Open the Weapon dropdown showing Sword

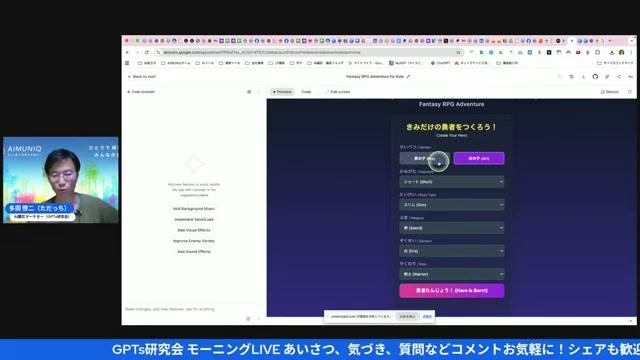coord(452,228)
